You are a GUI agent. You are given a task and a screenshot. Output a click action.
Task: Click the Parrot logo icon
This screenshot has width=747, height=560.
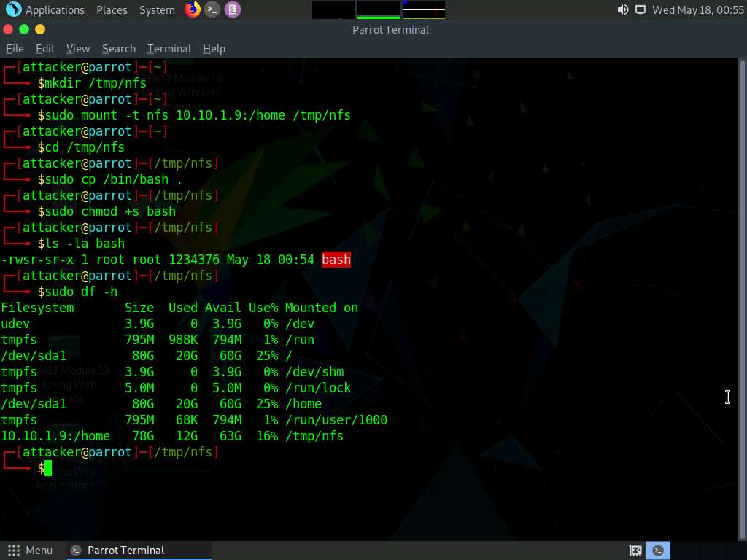[x=13, y=9]
